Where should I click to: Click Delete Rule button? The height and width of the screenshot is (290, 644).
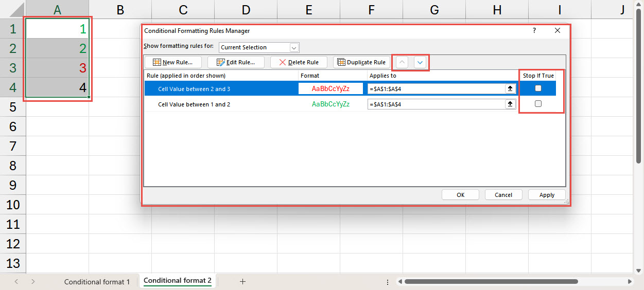tap(299, 62)
